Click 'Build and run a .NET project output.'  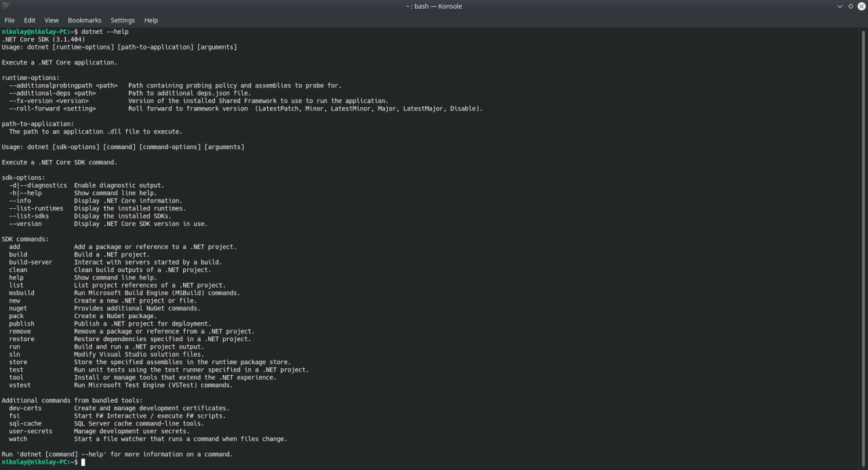(139, 347)
